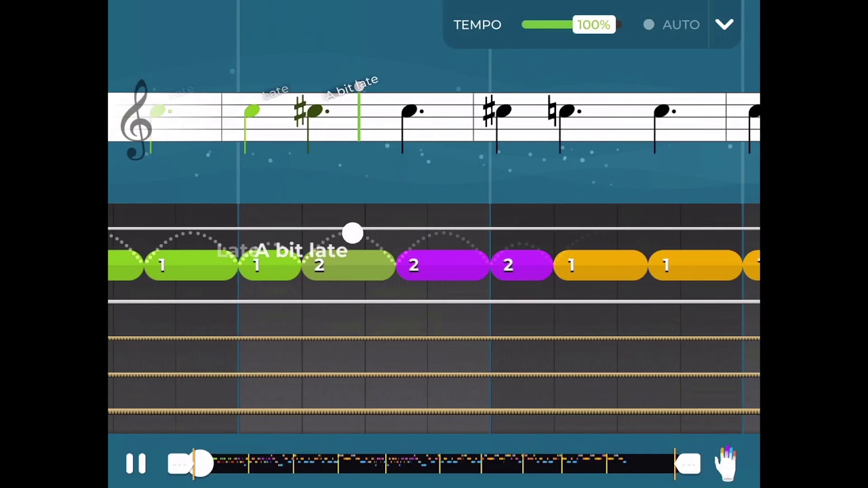Select the loop start handle on the timeline

tap(180, 464)
